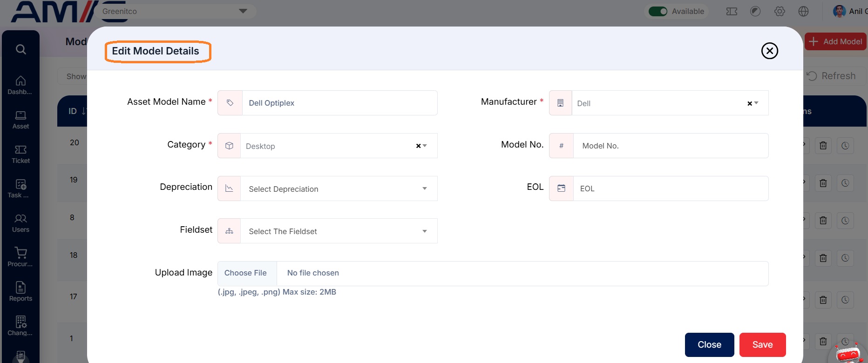Expand the Manufacturer dropdown arrow

(x=756, y=103)
